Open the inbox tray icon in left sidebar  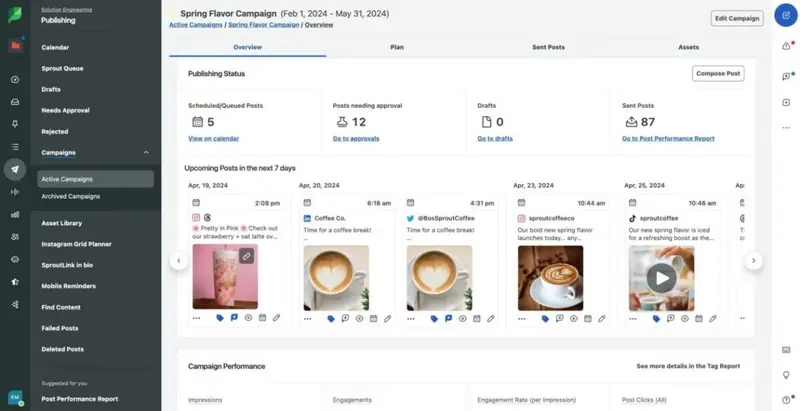[14, 101]
